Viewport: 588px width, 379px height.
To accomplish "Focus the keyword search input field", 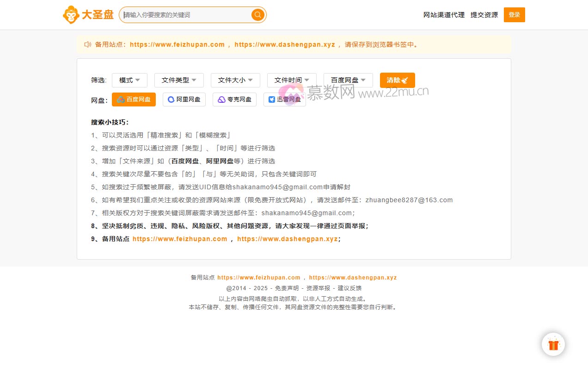I will 185,15.
